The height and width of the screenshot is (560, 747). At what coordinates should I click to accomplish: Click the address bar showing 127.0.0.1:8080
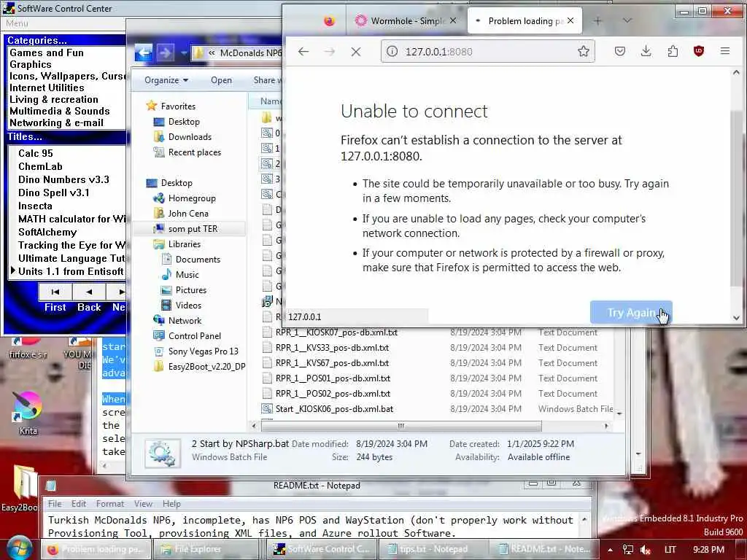[488, 52]
